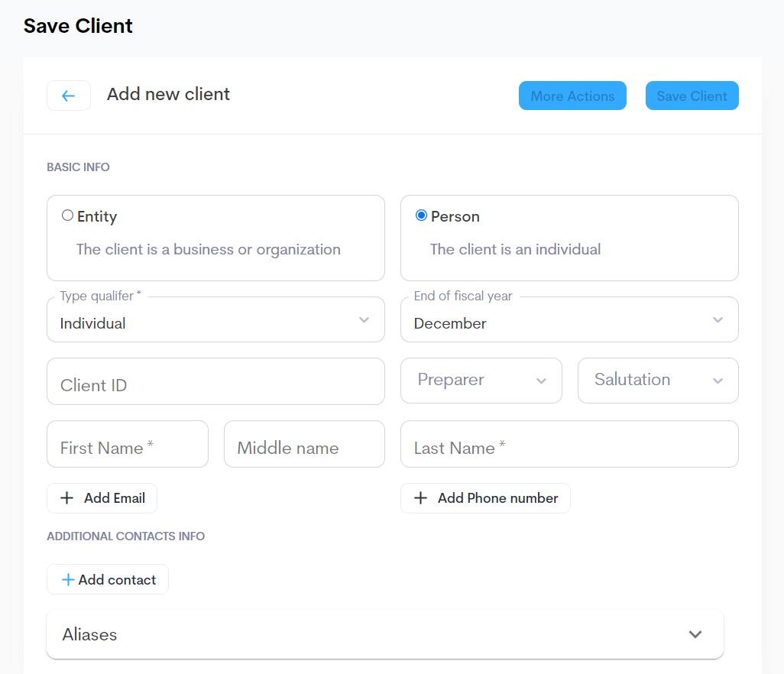Click chevron icon in End of fiscal year
The image size is (784, 674).
718,320
